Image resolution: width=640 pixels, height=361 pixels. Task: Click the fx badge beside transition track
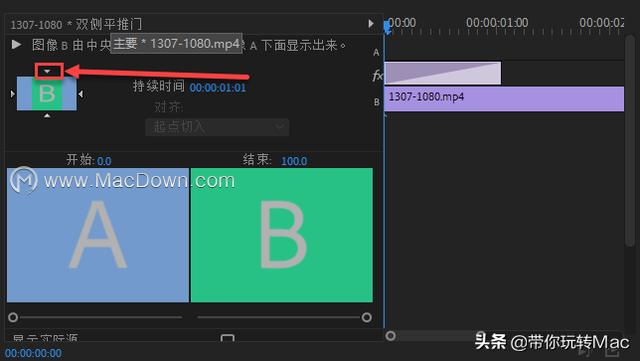point(378,75)
